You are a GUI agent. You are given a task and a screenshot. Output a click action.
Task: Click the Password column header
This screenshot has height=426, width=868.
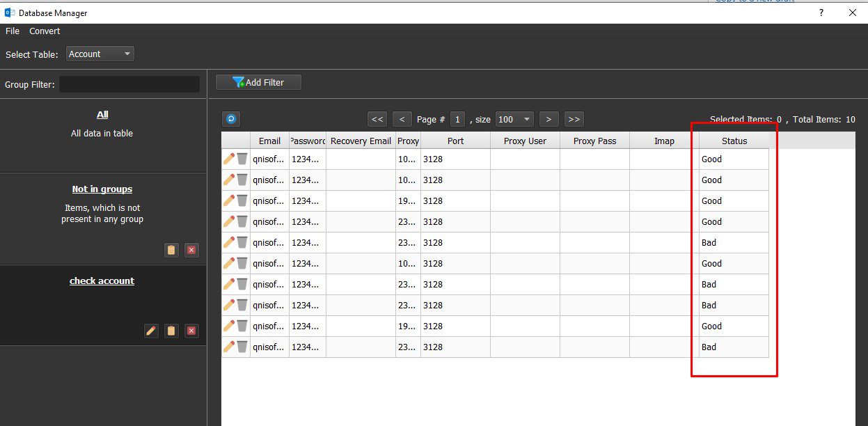point(308,141)
